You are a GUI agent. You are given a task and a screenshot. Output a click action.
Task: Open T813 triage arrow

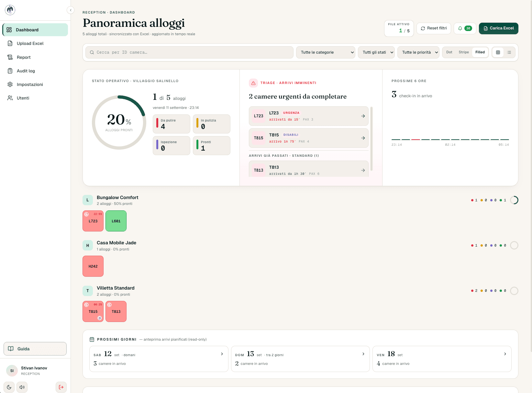363,170
